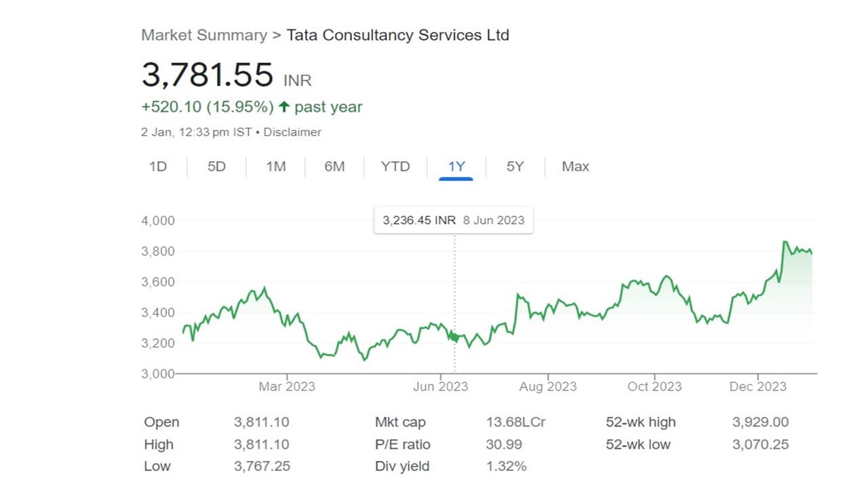Screen dimensions: 868x488
Task: Select the 1M chart range
Action: coord(276,167)
